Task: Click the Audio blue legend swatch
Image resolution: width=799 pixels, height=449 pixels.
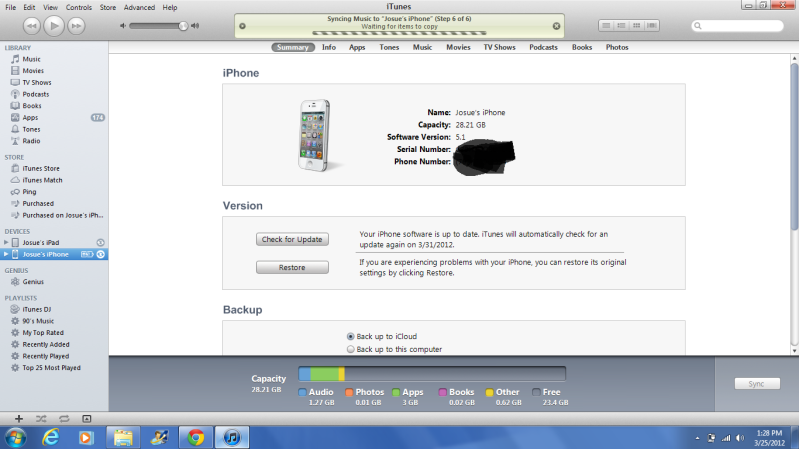Action: (x=302, y=392)
